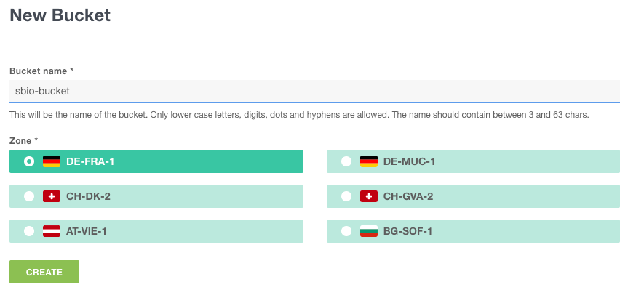Click the CH-GVA-2 zone label text
This screenshot has width=644, height=298.
[408, 196]
